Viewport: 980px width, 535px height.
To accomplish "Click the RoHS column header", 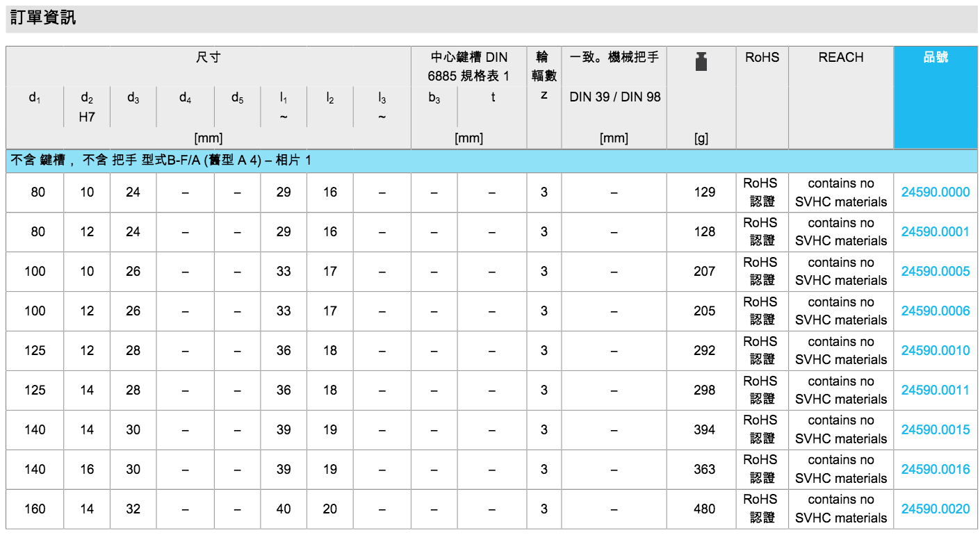I will point(762,58).
